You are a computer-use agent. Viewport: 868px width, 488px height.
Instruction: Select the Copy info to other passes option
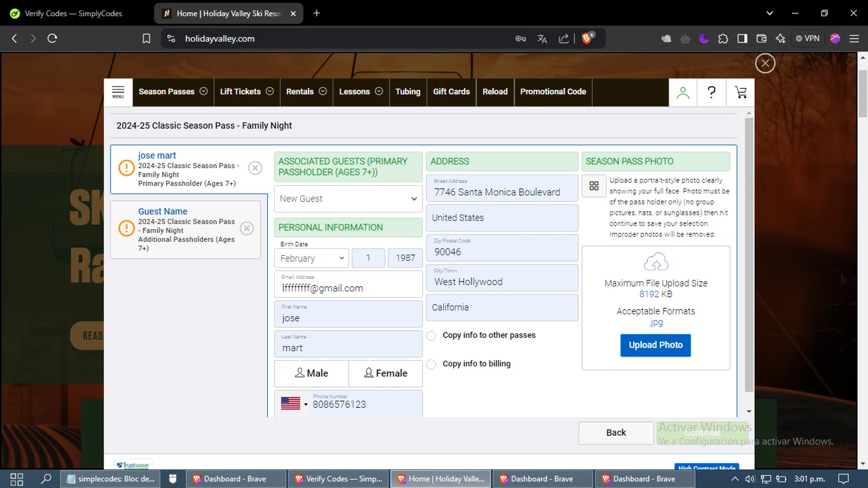(x=431, y=336)
